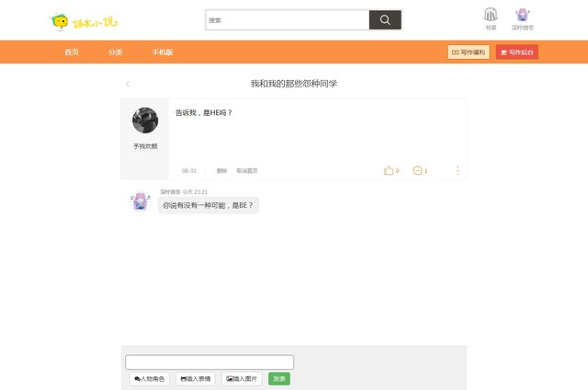Open the 首页 nav item
This screenshot has height=390, width=588.
72,52
